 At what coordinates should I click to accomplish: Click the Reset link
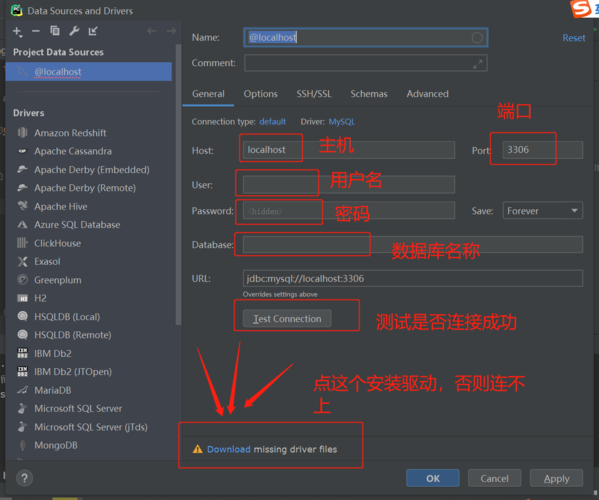574,38
